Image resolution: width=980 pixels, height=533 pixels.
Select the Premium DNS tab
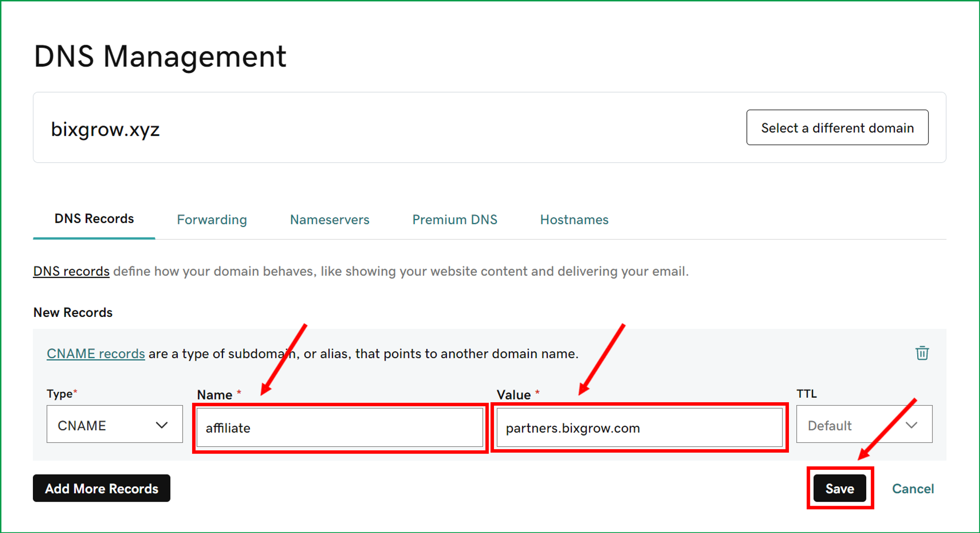454,220
